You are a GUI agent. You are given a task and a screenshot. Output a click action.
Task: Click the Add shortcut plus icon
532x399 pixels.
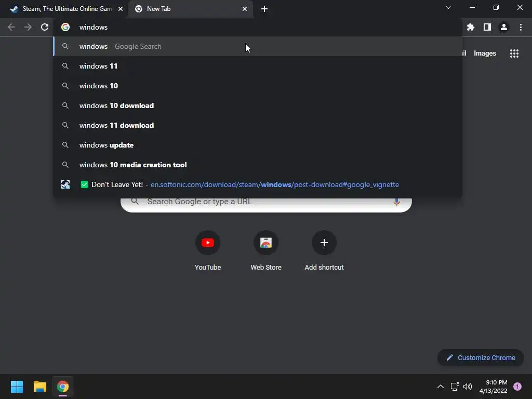click(x=324, y=243)
